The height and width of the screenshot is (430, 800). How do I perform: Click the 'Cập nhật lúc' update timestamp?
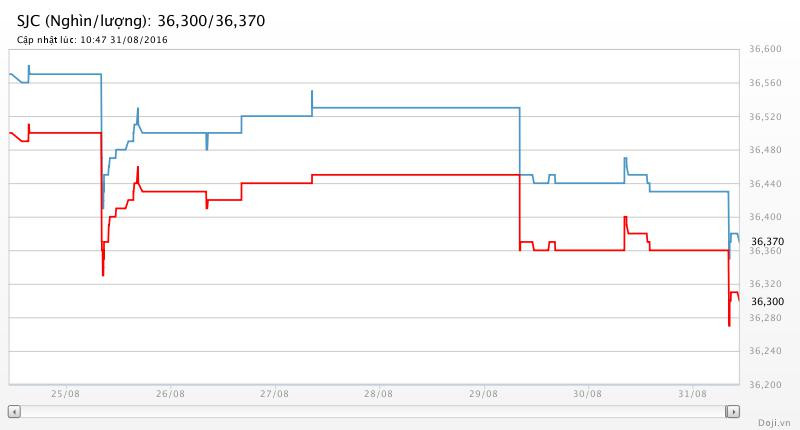tap(92, 39)
